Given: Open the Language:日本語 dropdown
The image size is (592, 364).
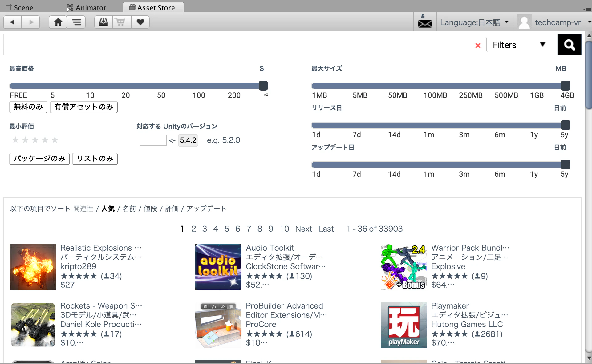Looking at the screenshot, I should coord(474,22).
